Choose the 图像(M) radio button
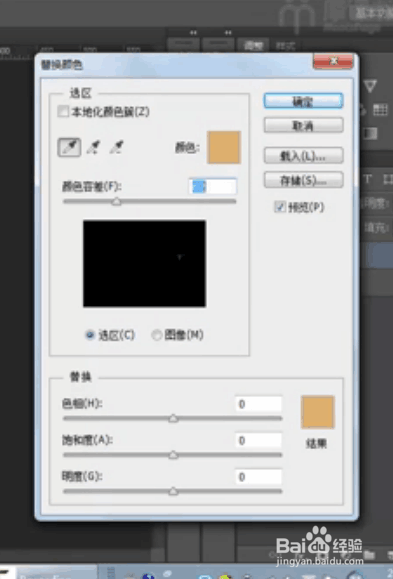This screenshot has height=579, width=393. pyautogui.click(x=157, y=335)
